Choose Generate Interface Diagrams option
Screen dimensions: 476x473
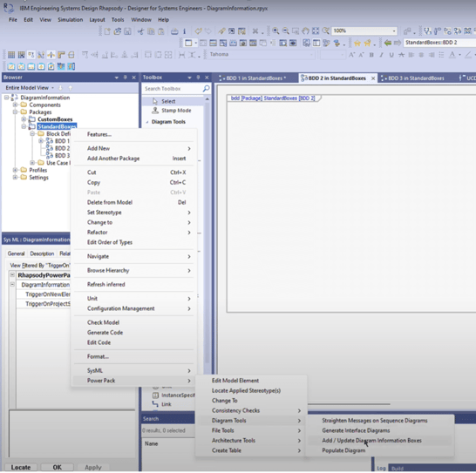click(x=356, y=430)
